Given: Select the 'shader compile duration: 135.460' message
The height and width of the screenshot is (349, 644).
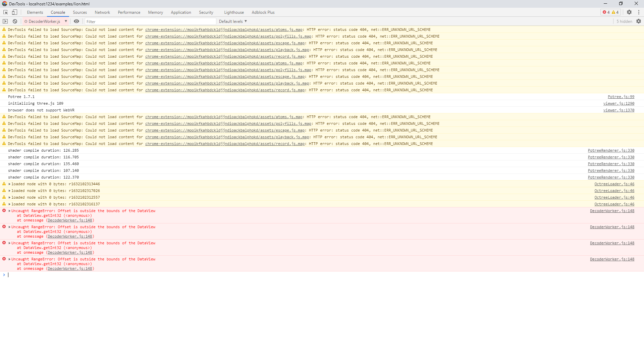Looking at the screenshot, I should pos(43,164).
